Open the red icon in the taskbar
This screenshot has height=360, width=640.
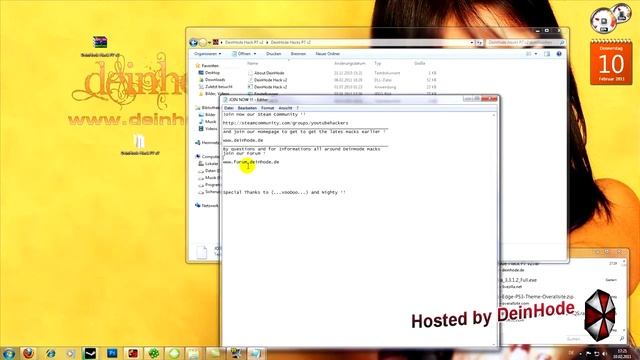click(x=133, y=353)
